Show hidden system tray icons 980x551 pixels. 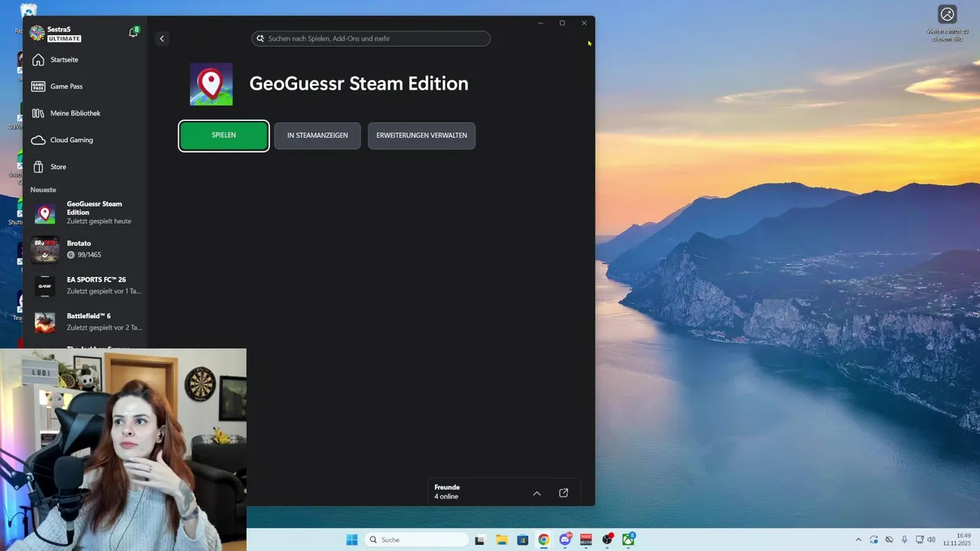click(x=858, y=540)
